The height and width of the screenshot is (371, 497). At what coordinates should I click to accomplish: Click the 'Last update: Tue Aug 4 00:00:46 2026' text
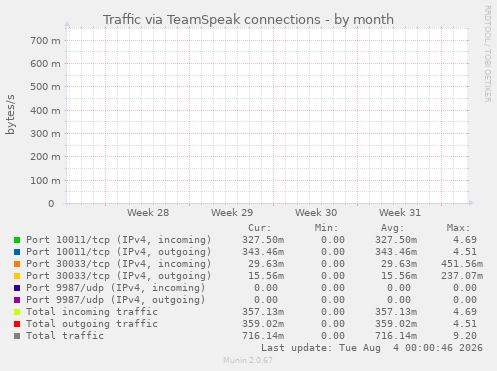372,348
